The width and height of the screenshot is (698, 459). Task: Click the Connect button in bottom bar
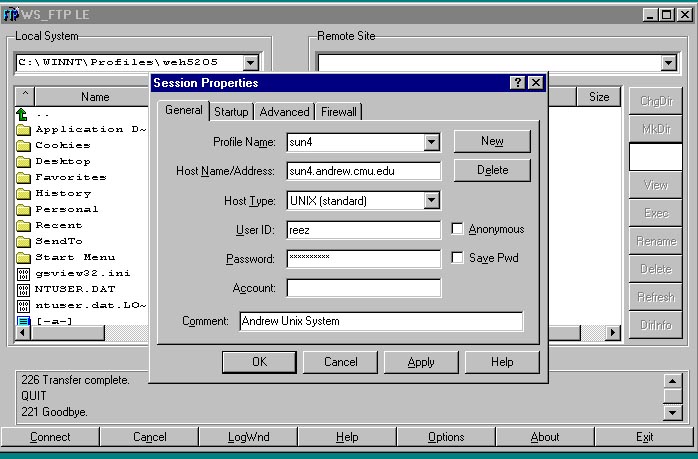(x=50, y=437)
